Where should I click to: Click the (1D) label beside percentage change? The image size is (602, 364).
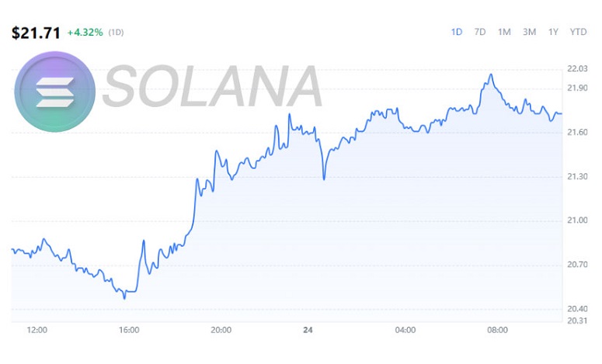point(116,33)
